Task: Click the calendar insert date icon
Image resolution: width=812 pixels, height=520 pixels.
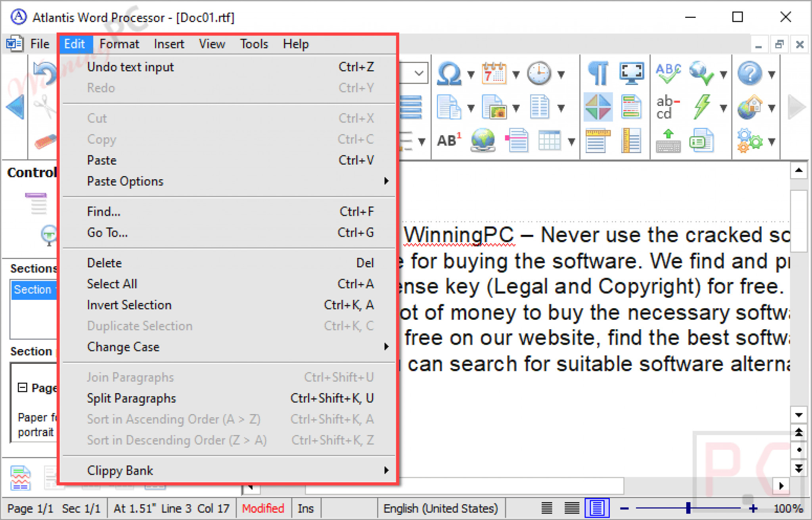Action: tap(494, 74)
